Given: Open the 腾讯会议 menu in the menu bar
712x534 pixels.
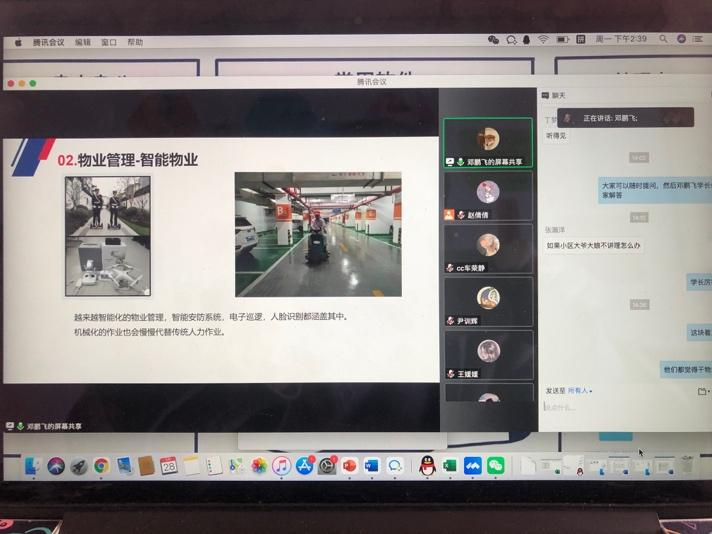Looking at the screenshot, I should coord(48,42).
